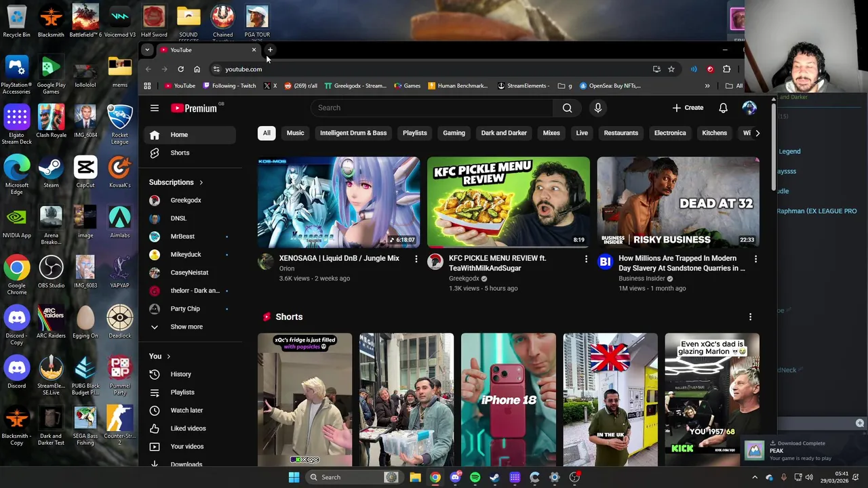Image resolution: width=868 pixels, height=488 pixels.
Task: Open the install app icon in address bar
Action: [656, 69]
